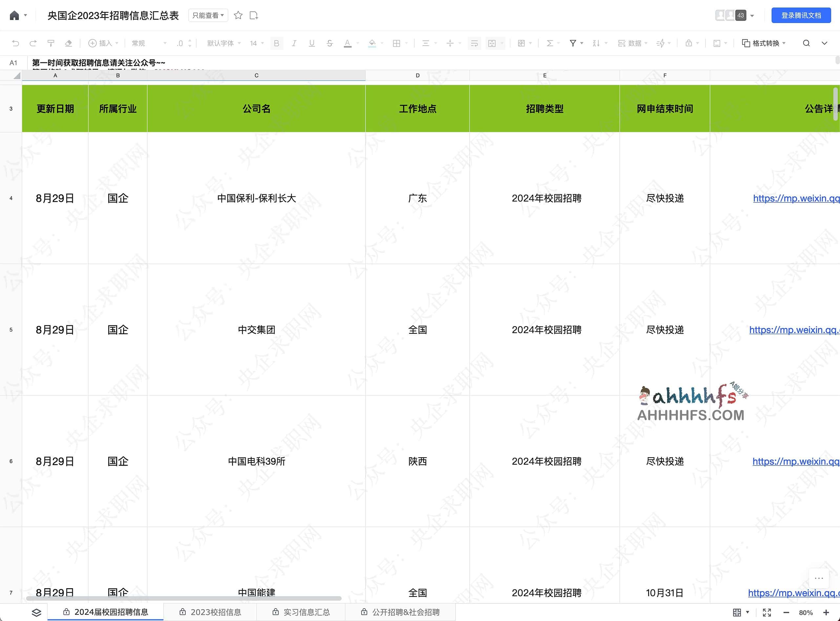Click the 登录腾讯文档 login button
Screen dimensions: 840x621
pyautogui.click(x=801, y=15)
